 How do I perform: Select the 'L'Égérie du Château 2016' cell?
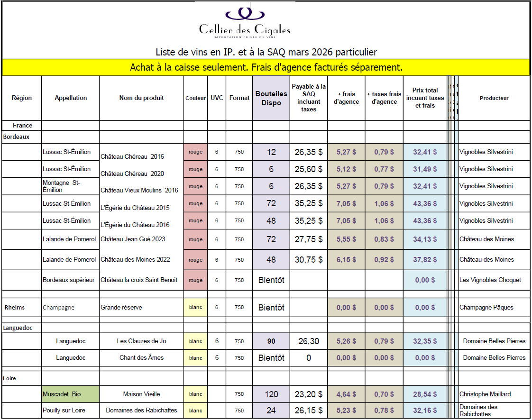coord(141,220)
